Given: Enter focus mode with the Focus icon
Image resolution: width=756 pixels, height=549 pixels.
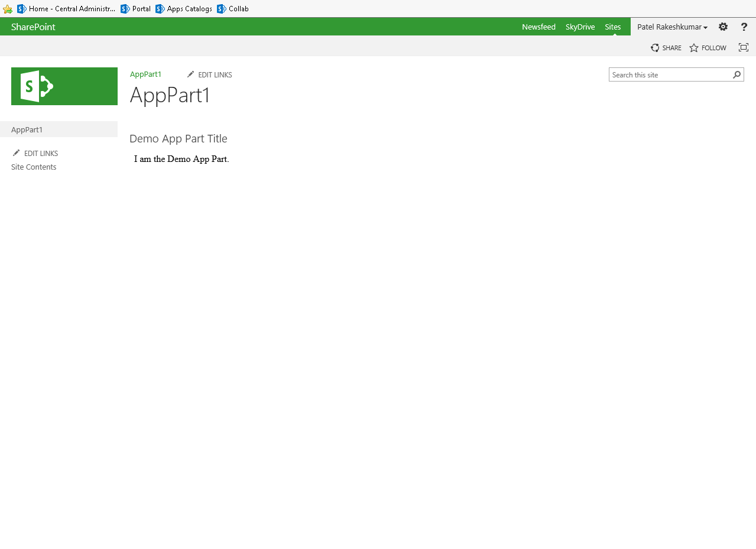Looking at the screenshot, I should click(x=743, y=47).
